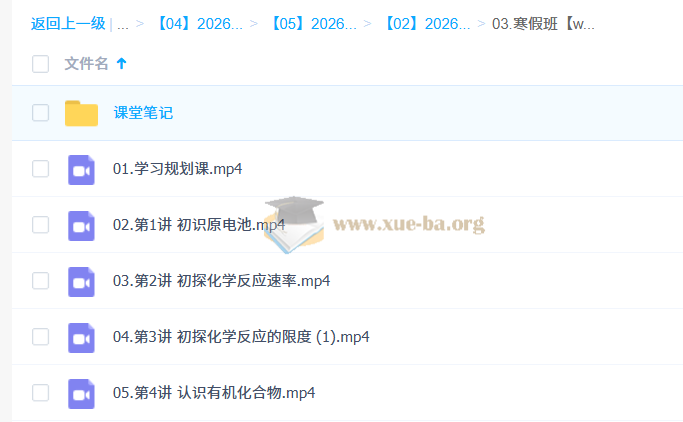
Task: Open file 04.第3讲 初探化学反应的限度 (1).mp4
Action: [x=241, y=337]
